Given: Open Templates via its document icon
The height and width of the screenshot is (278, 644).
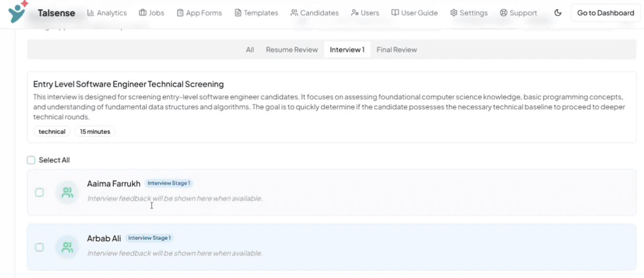Looking at the screenshot, I should (238, 13).
